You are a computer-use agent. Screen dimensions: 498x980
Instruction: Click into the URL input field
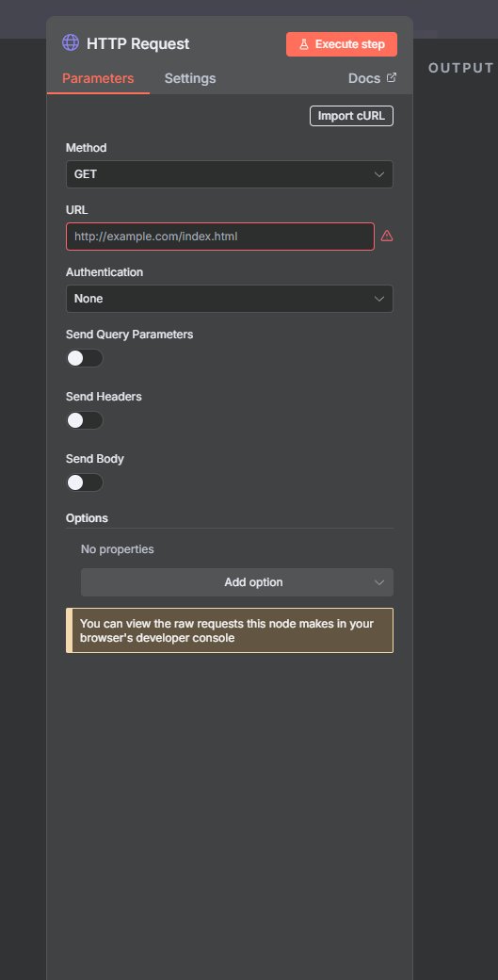(220, 237)
